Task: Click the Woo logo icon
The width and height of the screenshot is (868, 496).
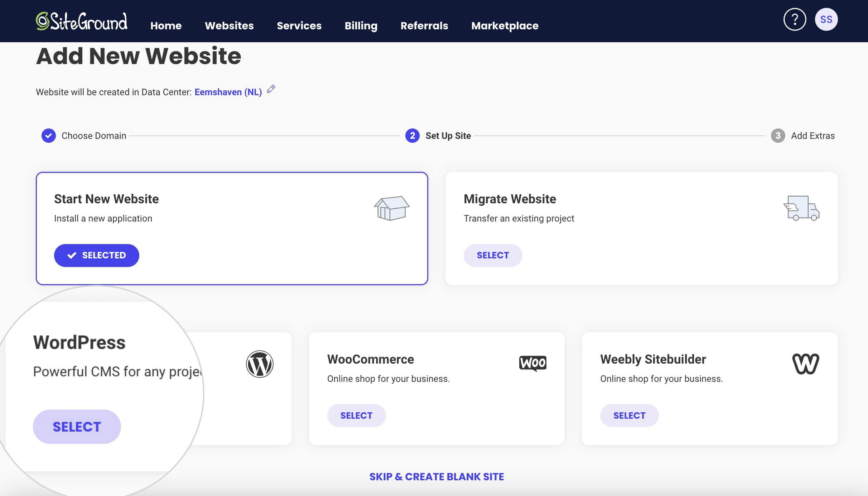Action: pos(533,363)
